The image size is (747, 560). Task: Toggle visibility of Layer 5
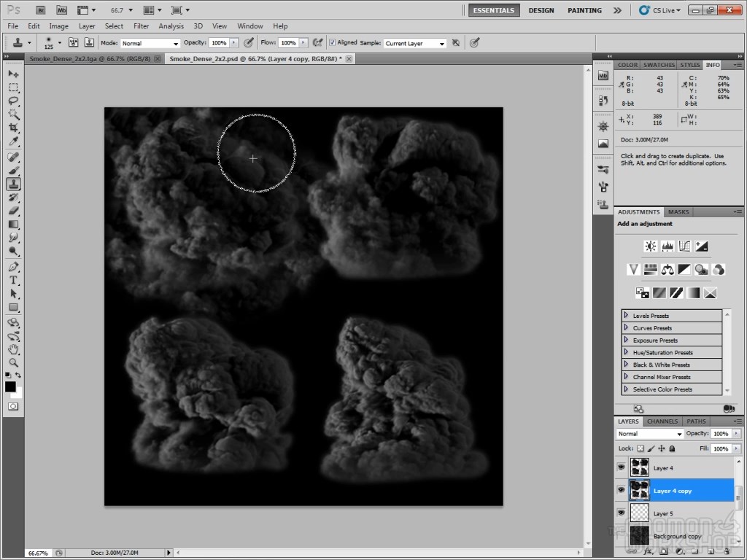point(622,513)
